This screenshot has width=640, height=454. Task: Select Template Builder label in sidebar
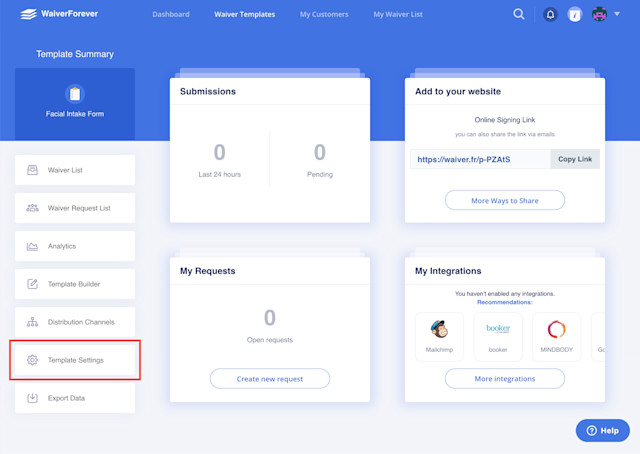point(74,284)
